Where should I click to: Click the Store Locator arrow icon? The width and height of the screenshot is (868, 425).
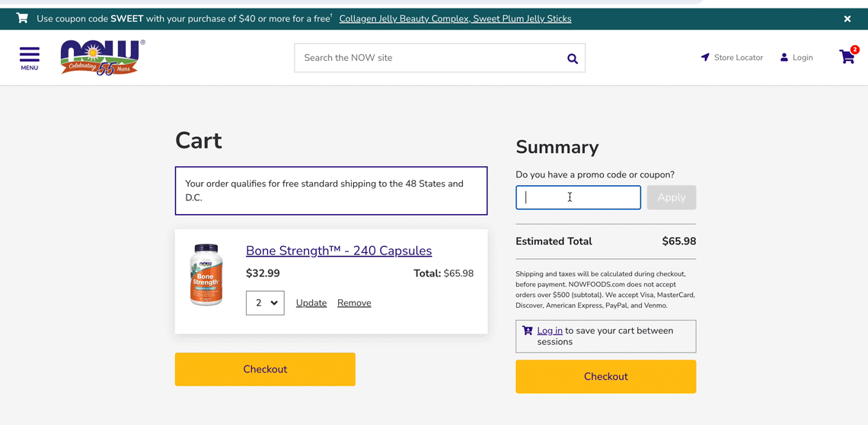click(705, 57)
